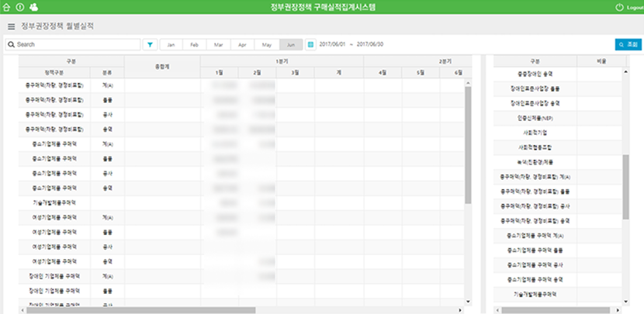The height and width of the screenshot is (314, 644).
Task: Click the down arrow of the 비율 table scrollbar
Action: [x=625, y=302]
